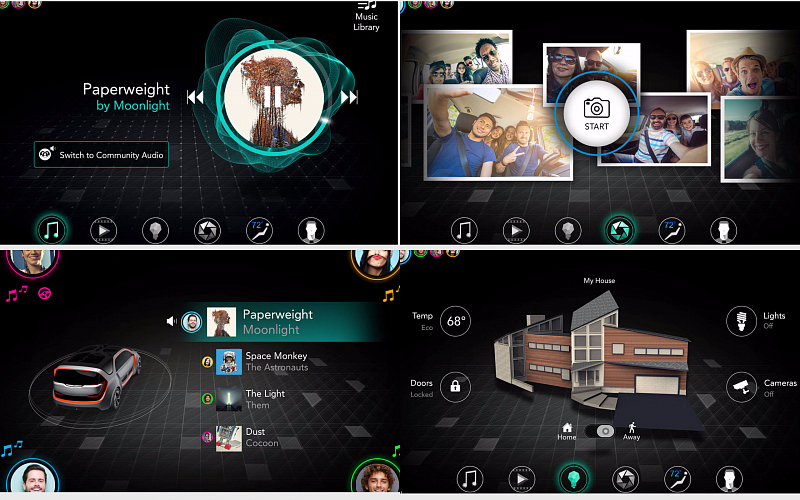The width and height of the screenshot is (800, 500).
Task: Click Home icon beside switch in My House
Action: [567, 431]
